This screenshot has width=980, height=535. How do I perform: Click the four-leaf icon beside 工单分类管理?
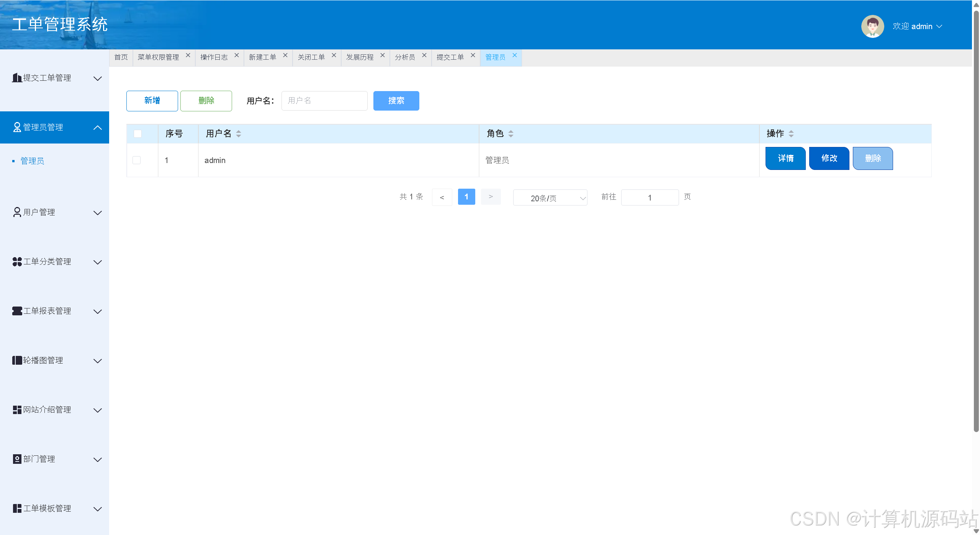pyautogui.click(x=17, y=262)
